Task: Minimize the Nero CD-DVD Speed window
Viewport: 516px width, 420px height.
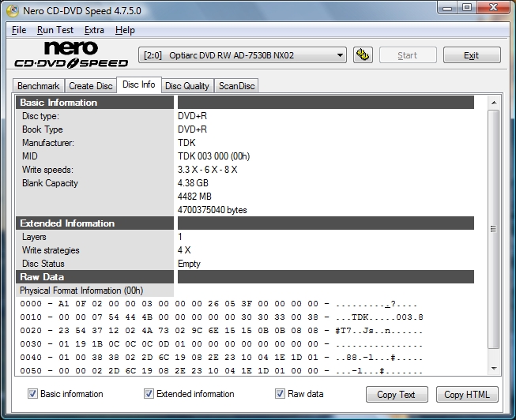Action: (x=447, y=8)
